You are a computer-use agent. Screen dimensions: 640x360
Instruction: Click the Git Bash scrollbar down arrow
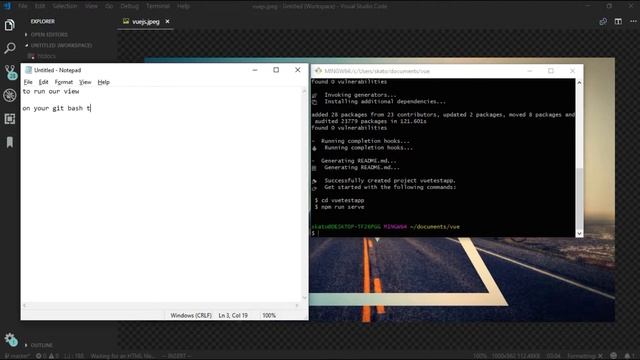[579, 233]
